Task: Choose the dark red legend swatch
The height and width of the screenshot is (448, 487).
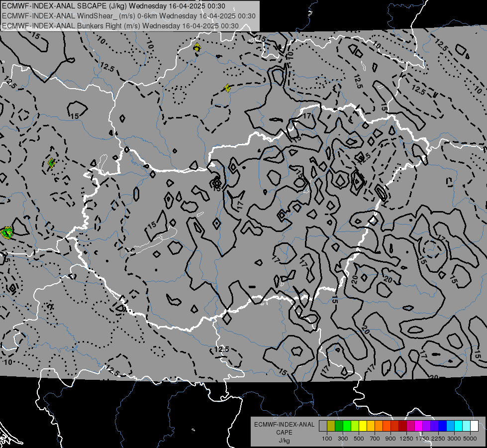Action: [x=402, y=426]
